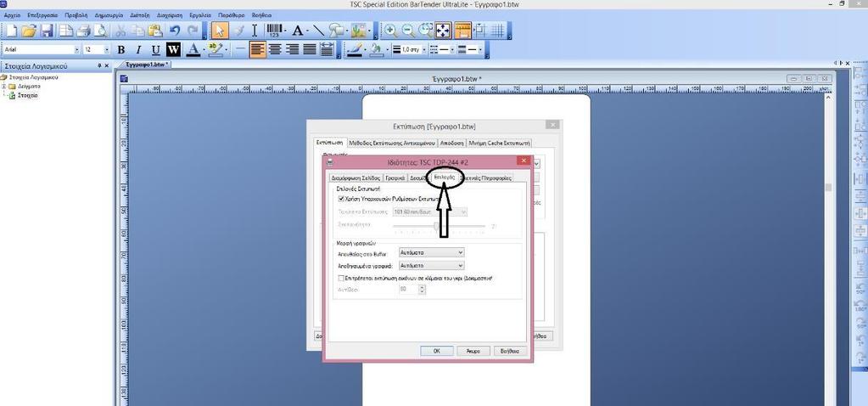Image resolution: width=868 pixels, height=406 pixels.
Task: Open the barcode tool dropdown arrow
Action: point(285,31)
